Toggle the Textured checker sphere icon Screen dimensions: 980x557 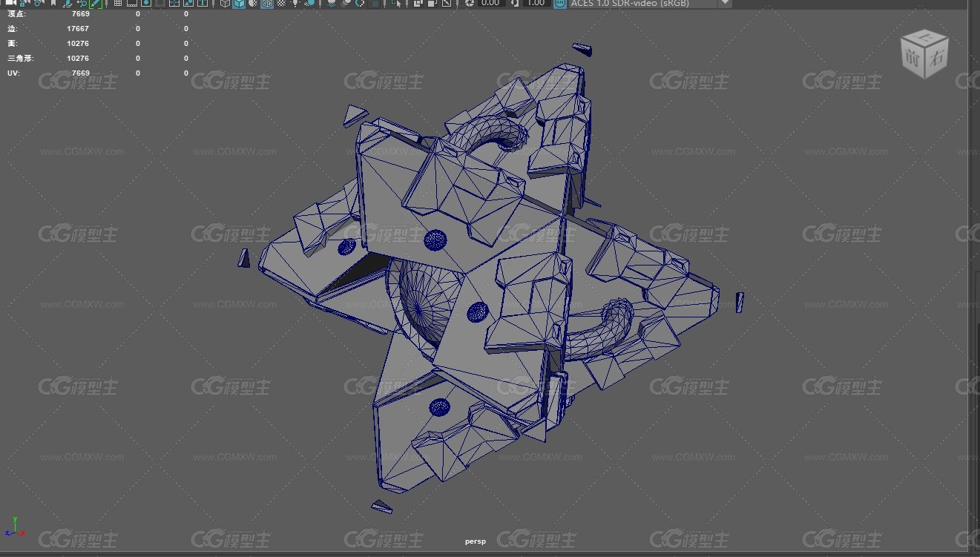click(281, 3)
